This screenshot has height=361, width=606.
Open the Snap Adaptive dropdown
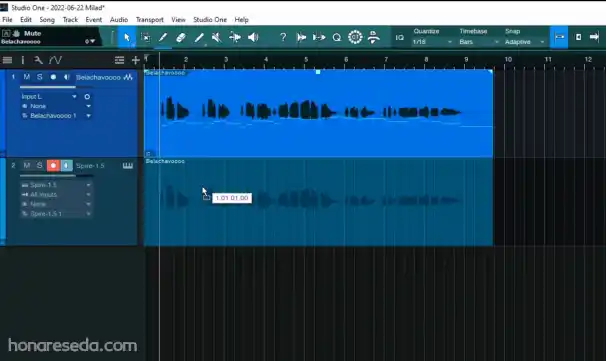pyautogui.click(x=524, y=42)
